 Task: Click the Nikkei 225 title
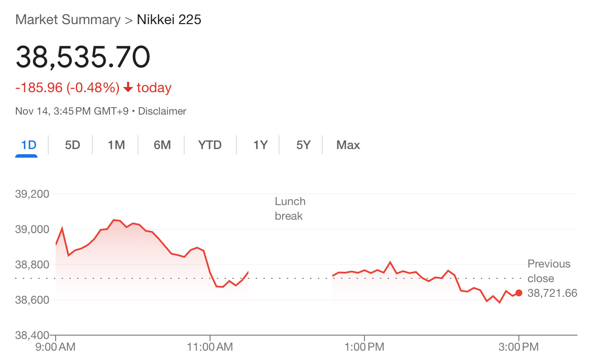click(x=169, y=20)
